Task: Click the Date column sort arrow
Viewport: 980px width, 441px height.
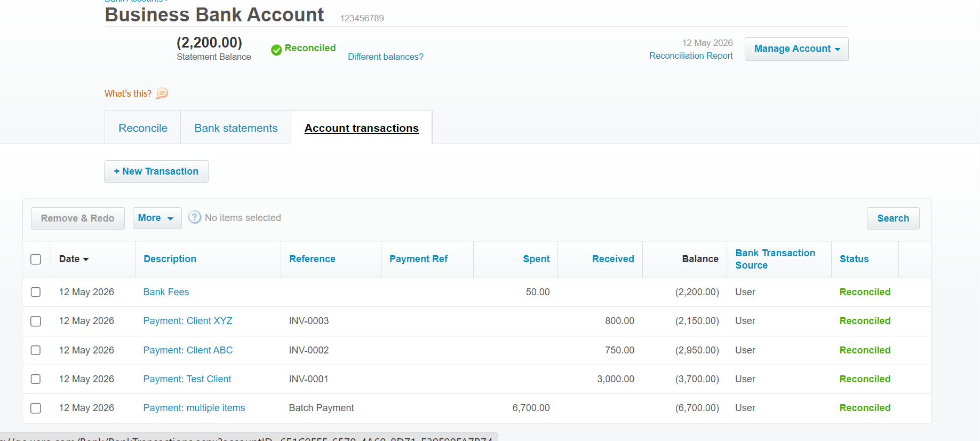Action: pyautogui.click(x=86, y=259)
